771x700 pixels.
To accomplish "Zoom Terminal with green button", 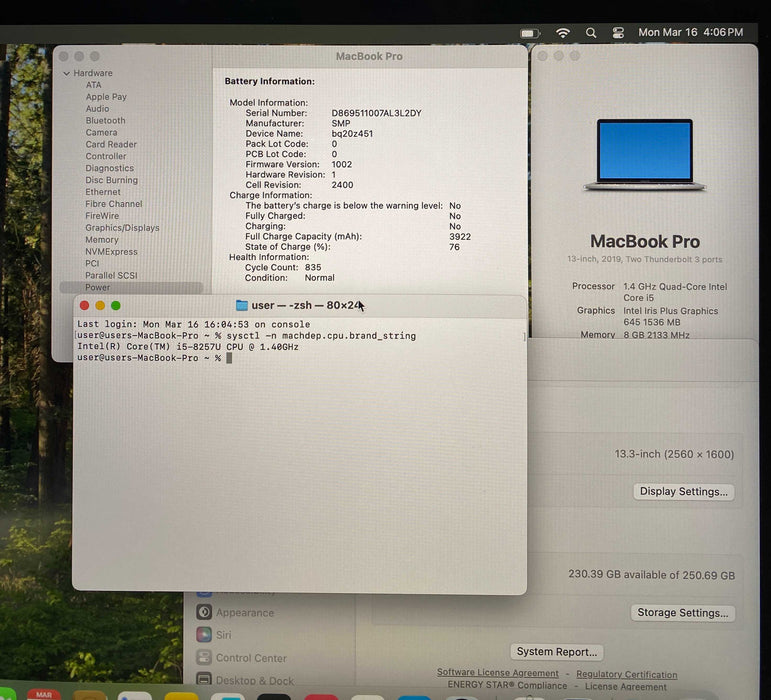I will 116,306.
